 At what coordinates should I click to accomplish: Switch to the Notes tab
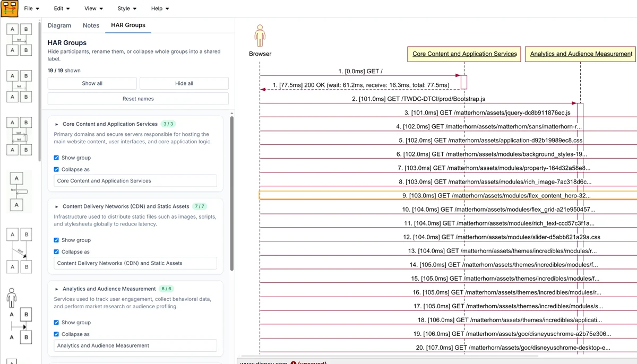pos(91,25)
